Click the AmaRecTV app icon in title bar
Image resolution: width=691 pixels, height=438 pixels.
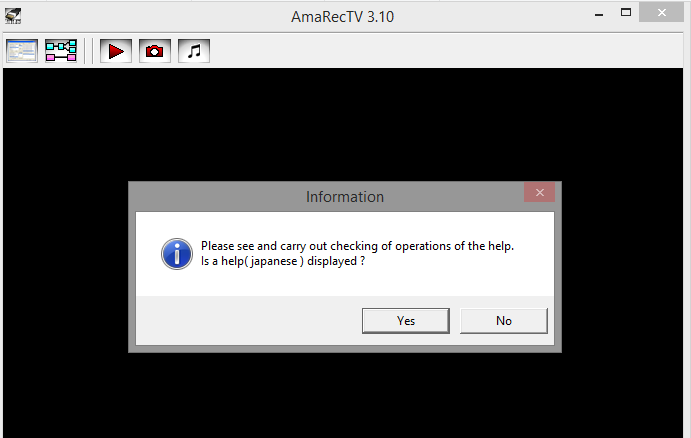click(x=12, y=13)
